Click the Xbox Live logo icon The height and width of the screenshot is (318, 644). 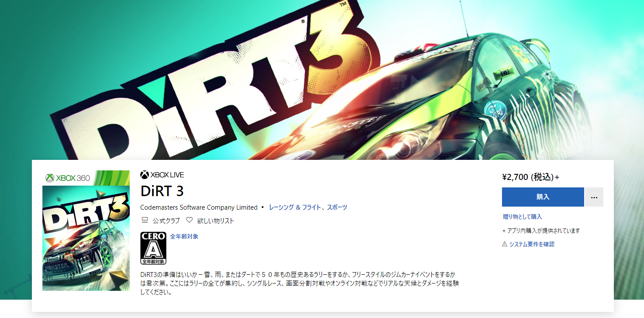point(145,175)
